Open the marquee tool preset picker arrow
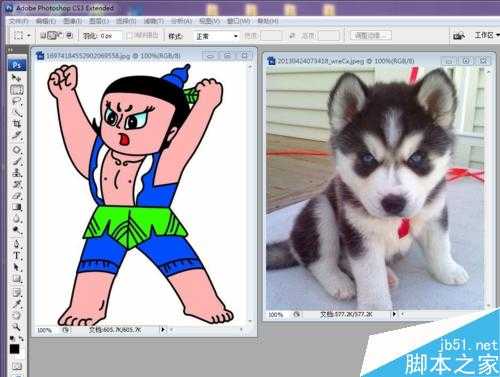This screenshot has width=500, height=377. (x=29, y=35)
